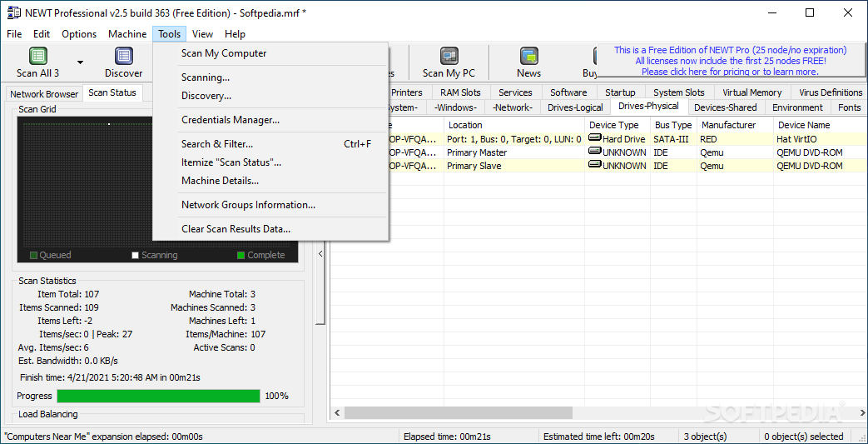Click the Free Edition pricing info link

[730, 61]
